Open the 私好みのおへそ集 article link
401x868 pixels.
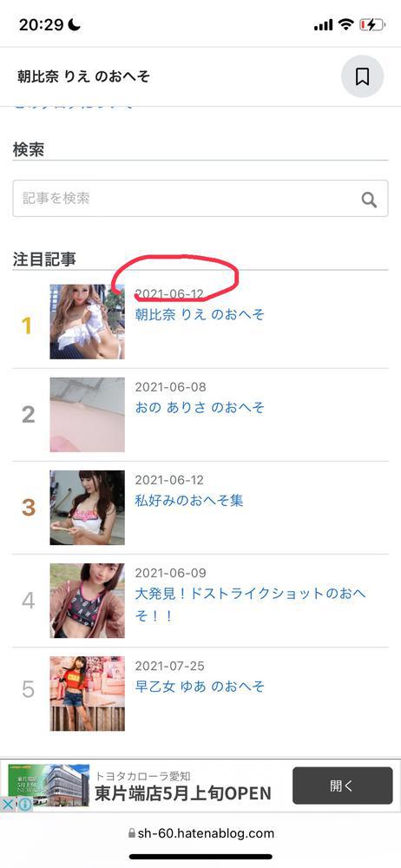189,501
